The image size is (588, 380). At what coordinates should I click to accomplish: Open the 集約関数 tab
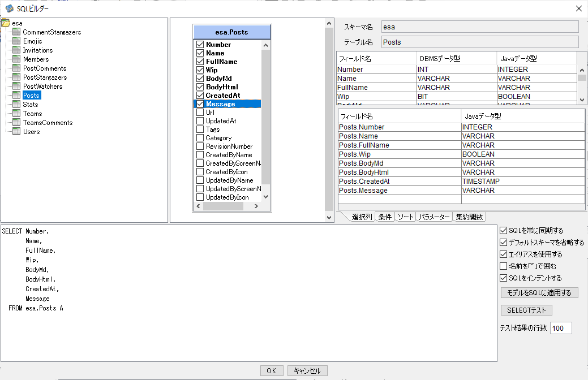coord(470,217)
